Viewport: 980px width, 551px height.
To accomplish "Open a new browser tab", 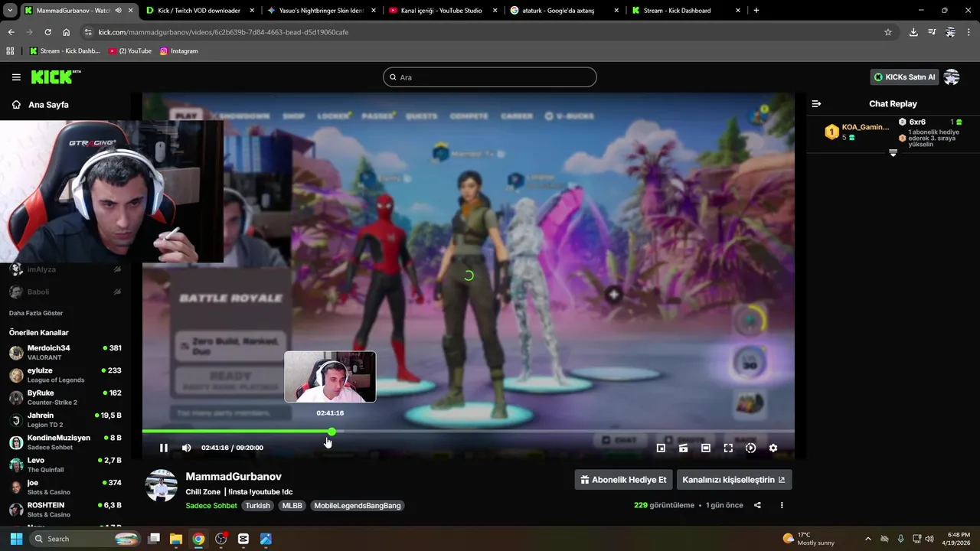I will coord(756,11).
